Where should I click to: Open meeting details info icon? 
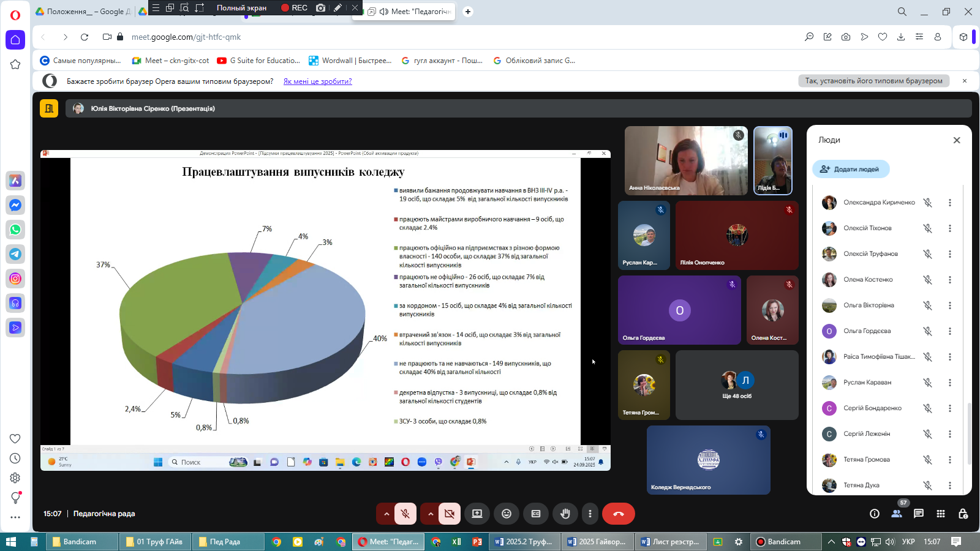(x=875, y=514)
